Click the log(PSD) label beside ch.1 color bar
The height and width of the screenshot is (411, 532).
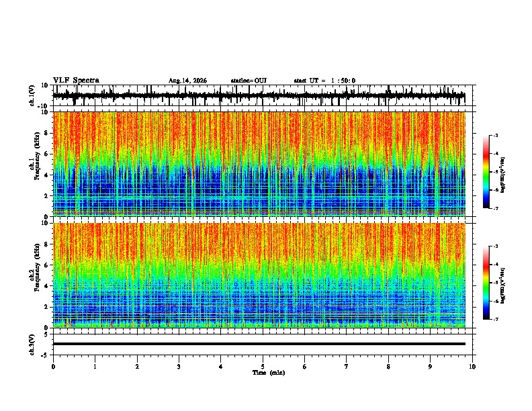pyautogui.click(x=502, y=175)
